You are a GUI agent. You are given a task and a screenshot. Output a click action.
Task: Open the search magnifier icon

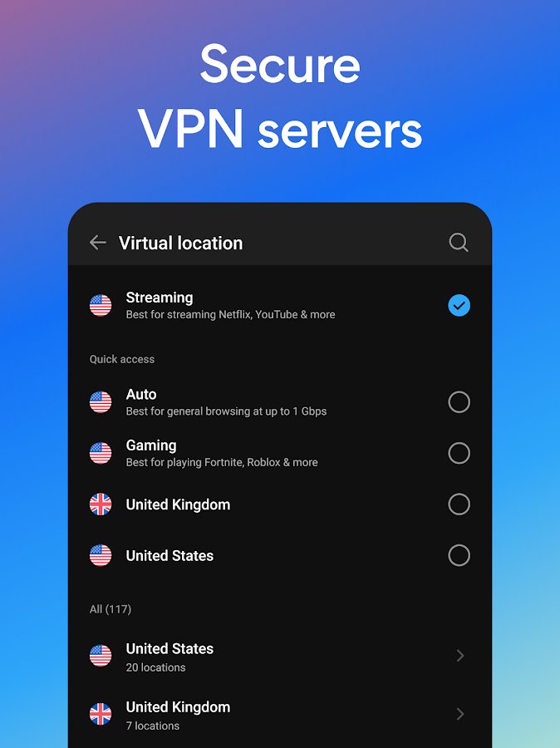point(459,243)
